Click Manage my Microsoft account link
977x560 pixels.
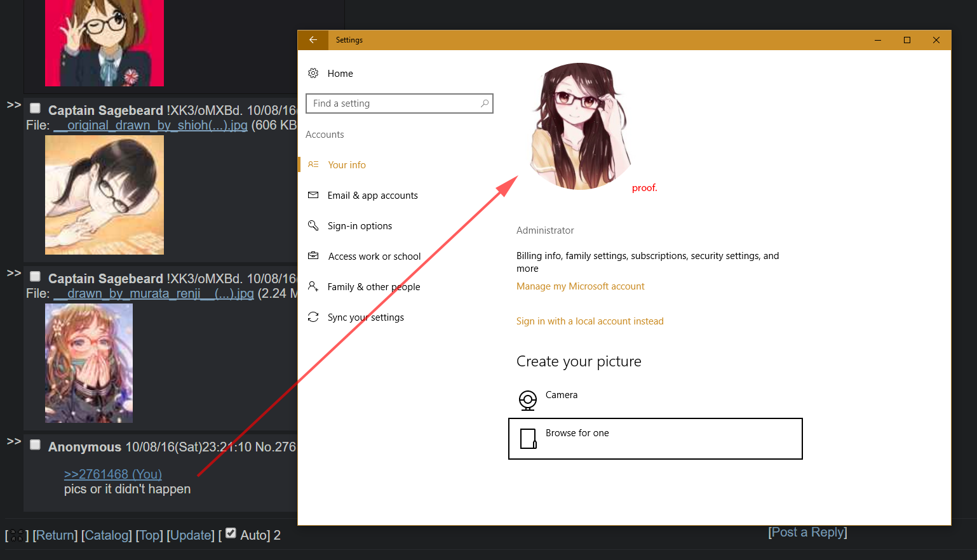pos(580,286)
